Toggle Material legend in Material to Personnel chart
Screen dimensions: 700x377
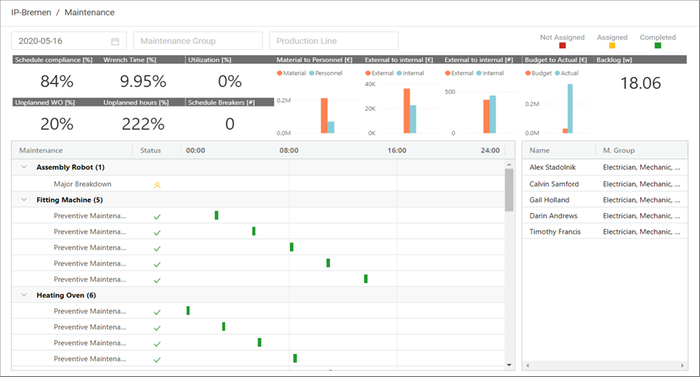tap(292, 73)
